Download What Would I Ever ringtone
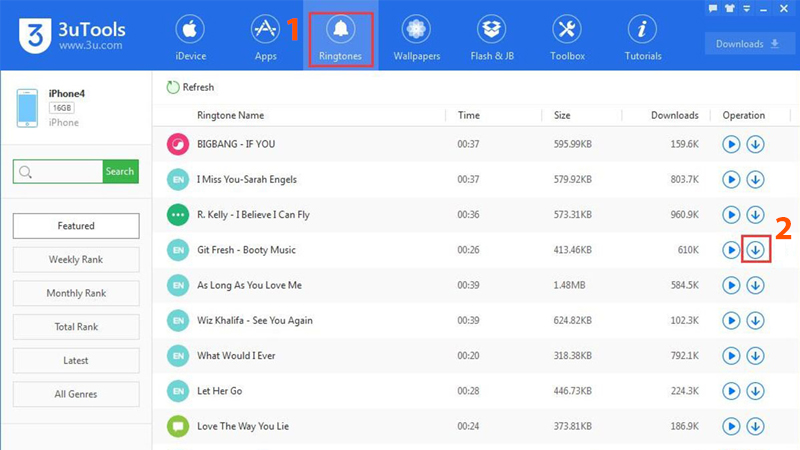This screenshot has height=450, width=800. (756, 356)
